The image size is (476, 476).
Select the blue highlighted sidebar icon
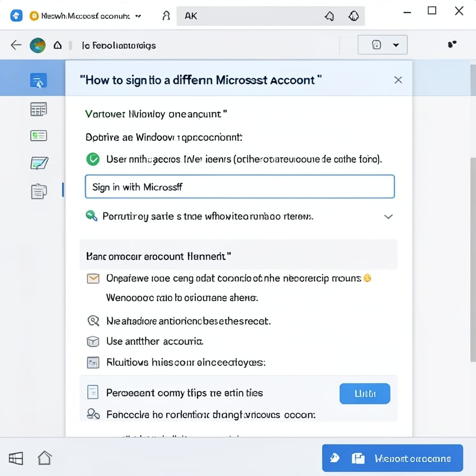[x=39, y=80]
